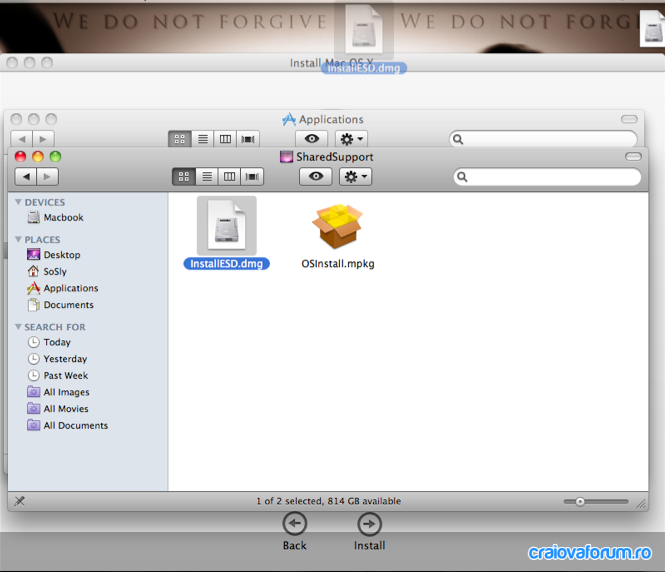Click the SharedSupport title folder icon

point(286,157)
